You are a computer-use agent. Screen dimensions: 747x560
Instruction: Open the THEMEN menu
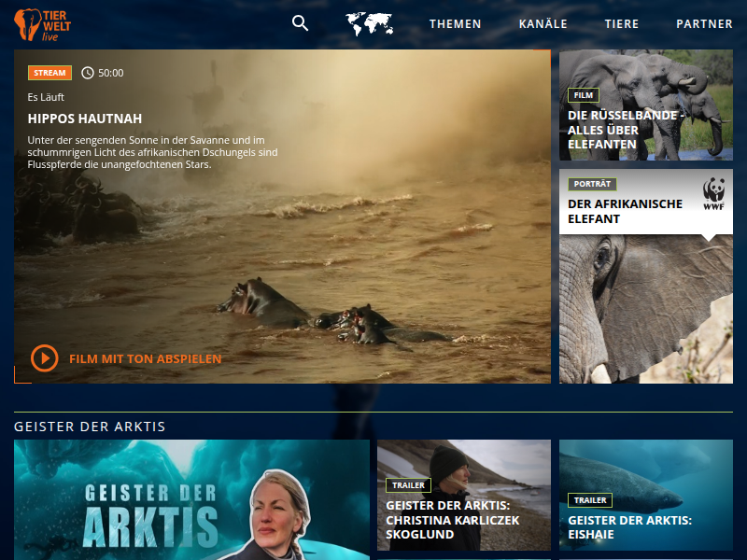click(x=456, y=24)
